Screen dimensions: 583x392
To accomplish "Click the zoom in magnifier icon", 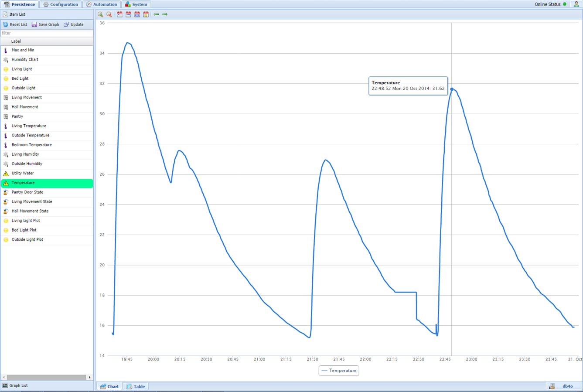I will 101,14.
